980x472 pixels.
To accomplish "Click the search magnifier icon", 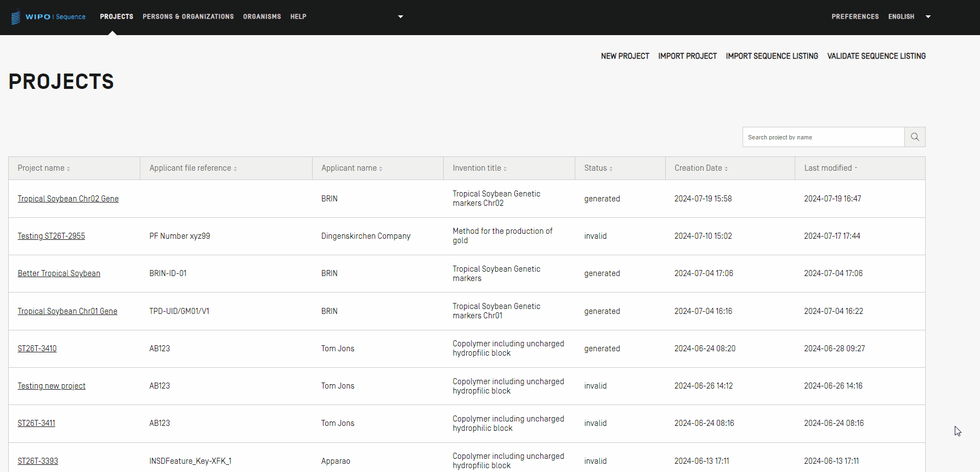I will 915,137.
